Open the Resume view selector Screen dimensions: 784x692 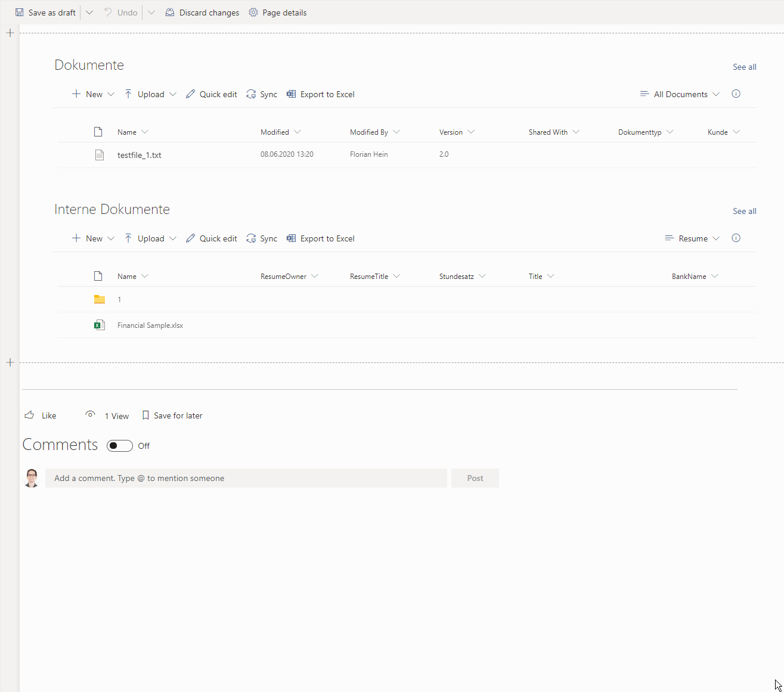pos(692,238)
